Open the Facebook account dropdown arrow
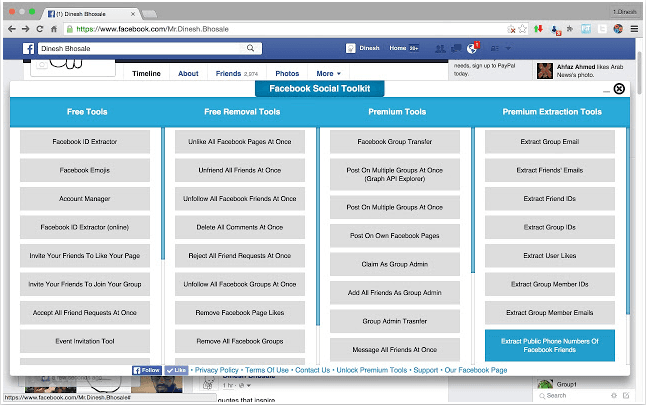This screenshot has height=405, width=646. [508, 49]
